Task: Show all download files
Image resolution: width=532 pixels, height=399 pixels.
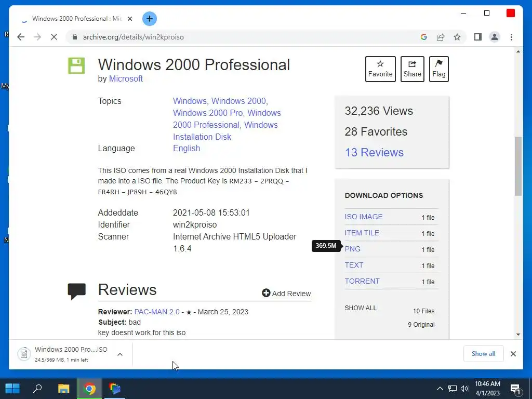Action: (x=361, y=308)
